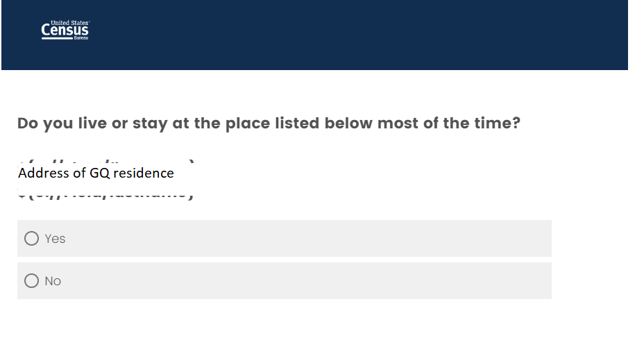The height and width of the screenshot is (356, 644).
Task: Click the United States Census Bureau logo
Action: [65, 30]
